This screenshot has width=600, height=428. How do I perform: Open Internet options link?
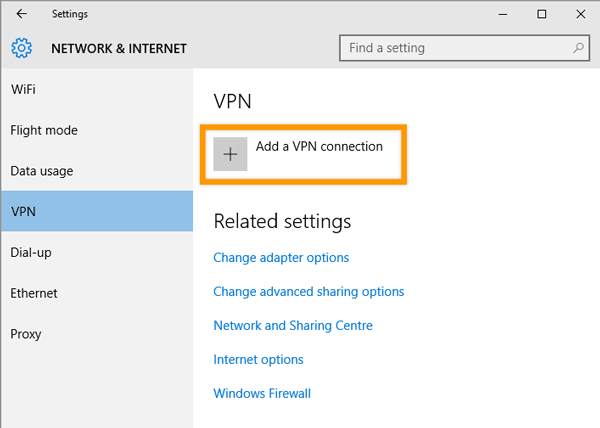(258, 359)
